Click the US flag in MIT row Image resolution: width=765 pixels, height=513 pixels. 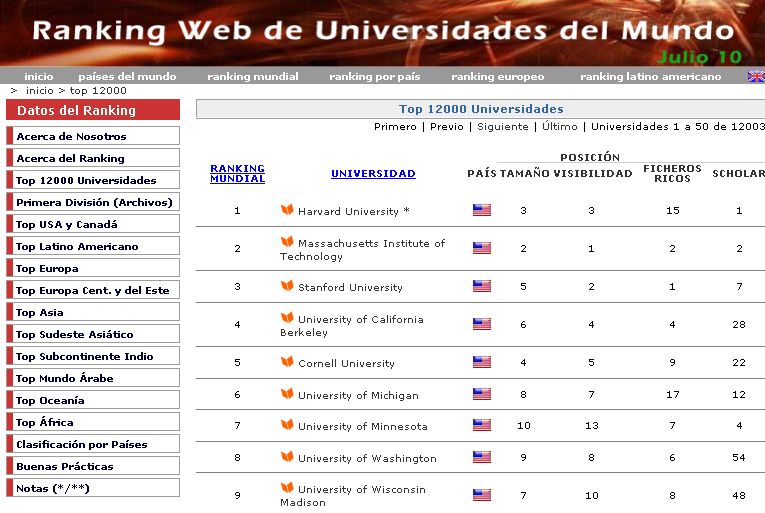point(482,248)
